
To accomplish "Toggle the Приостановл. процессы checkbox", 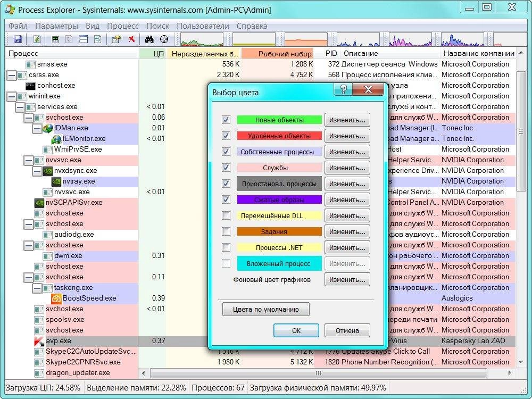I will tap(226, 184).
